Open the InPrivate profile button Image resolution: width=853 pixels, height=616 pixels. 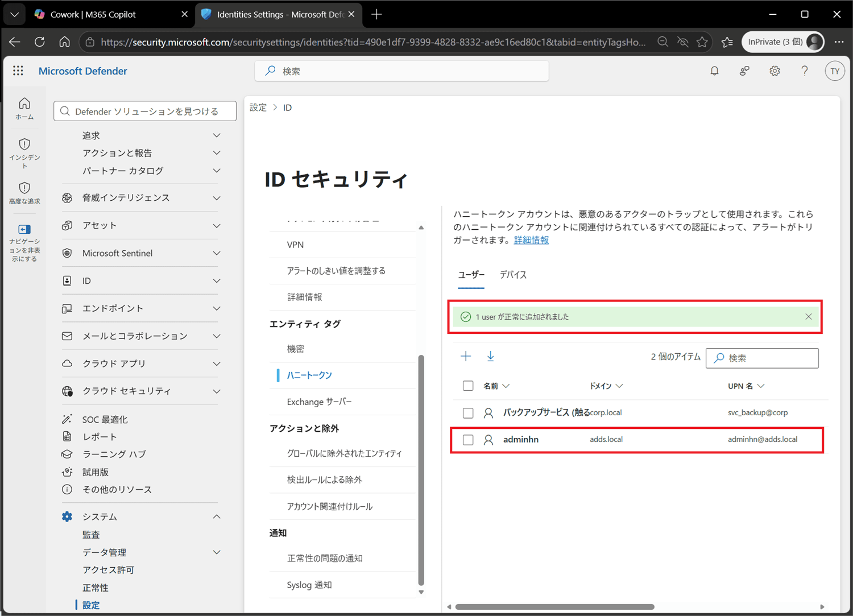click(783, 42)
